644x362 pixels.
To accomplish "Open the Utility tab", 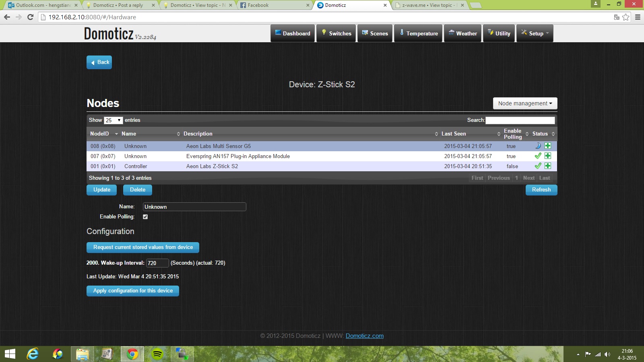I will tap(499, 33).
